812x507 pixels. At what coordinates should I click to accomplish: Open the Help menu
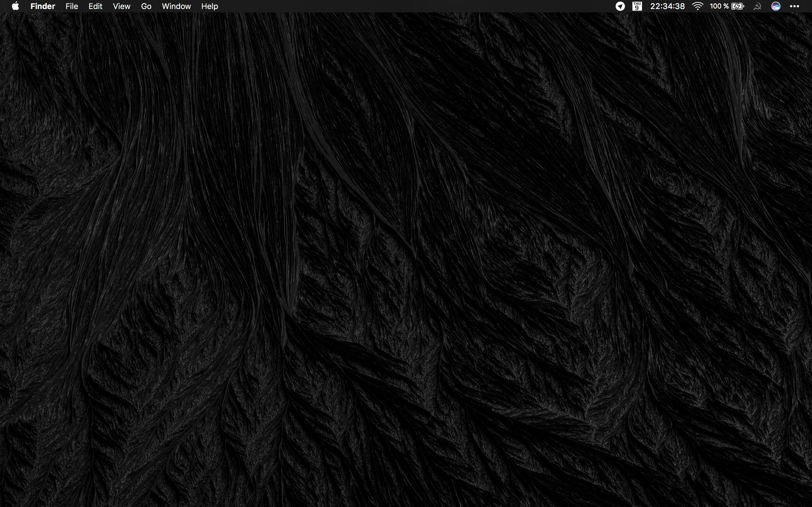[x=210, y=6]
